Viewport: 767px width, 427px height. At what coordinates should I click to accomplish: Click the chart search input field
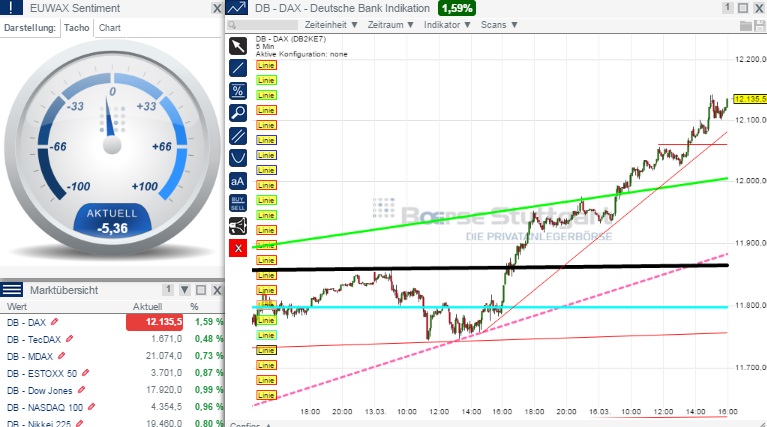click(263, 25)
